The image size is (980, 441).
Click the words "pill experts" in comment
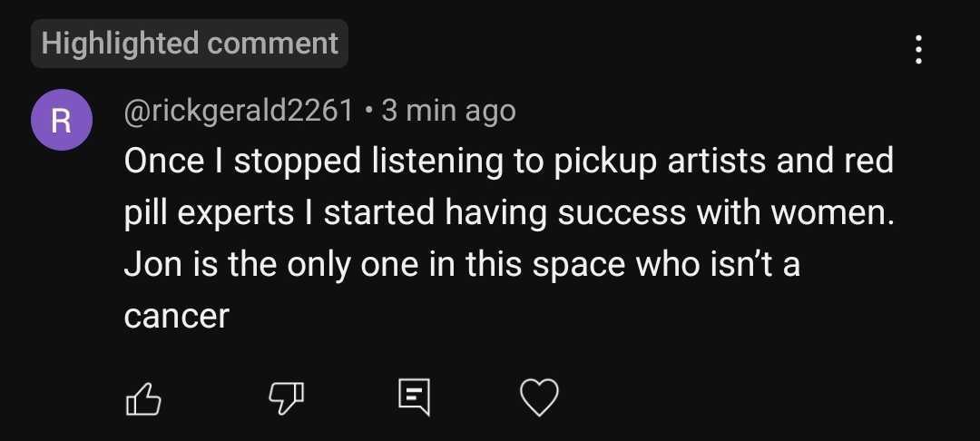(209, 213)
